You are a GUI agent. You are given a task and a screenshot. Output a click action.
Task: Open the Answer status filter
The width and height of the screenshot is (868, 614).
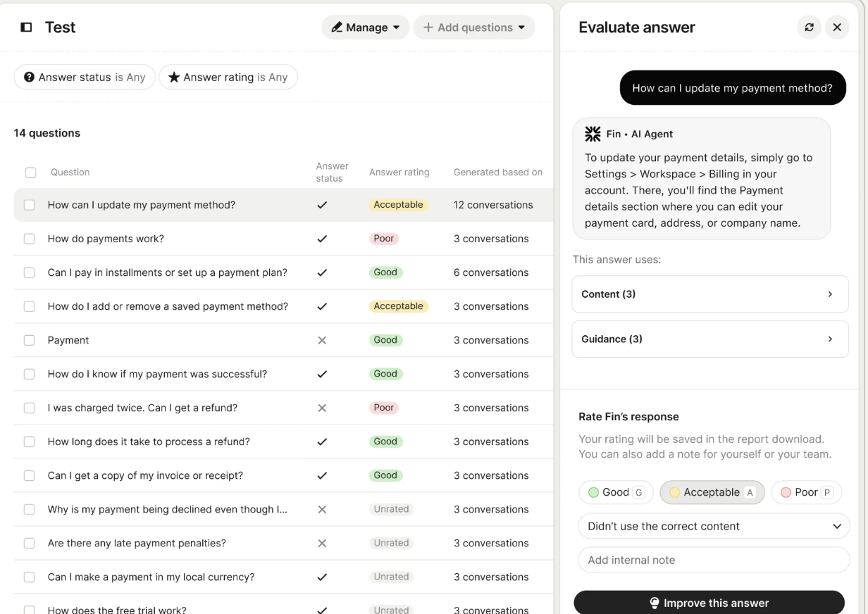(85, 77)
